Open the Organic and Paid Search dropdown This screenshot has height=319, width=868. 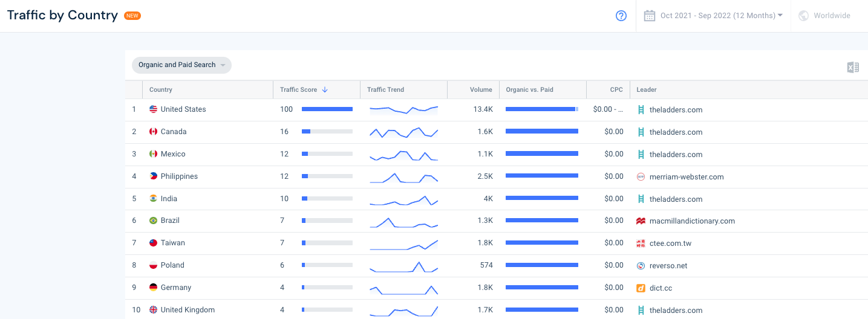point(181,65)
